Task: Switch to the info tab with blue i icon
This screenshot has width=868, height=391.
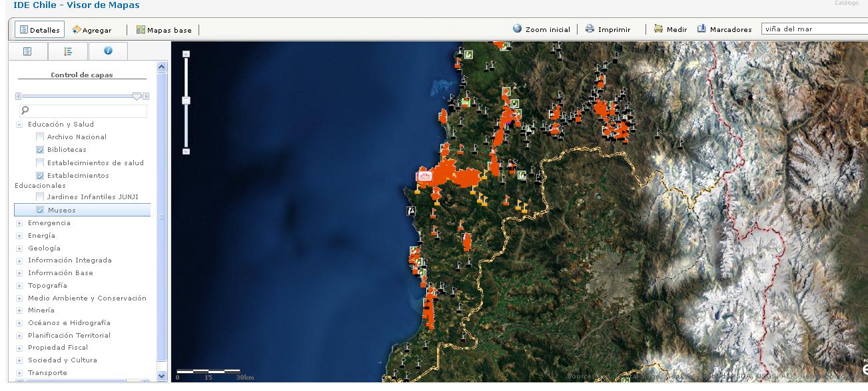Action: point(108,51)
